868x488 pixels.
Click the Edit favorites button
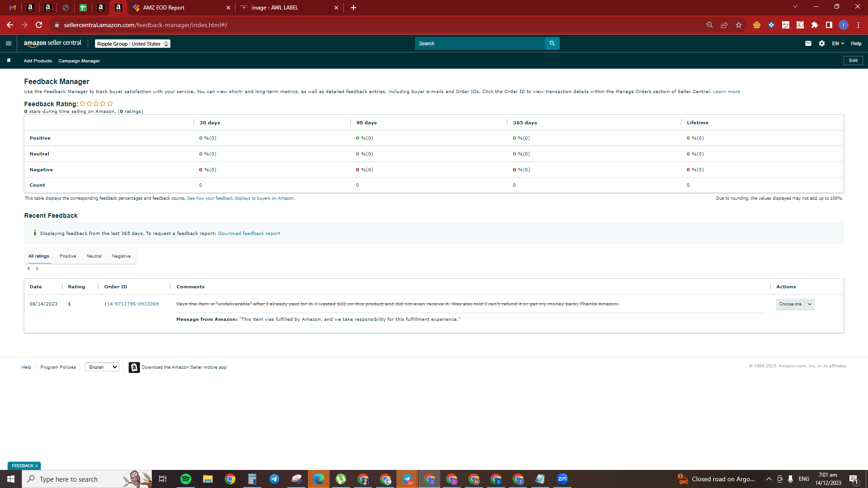[x=853, y=61]
